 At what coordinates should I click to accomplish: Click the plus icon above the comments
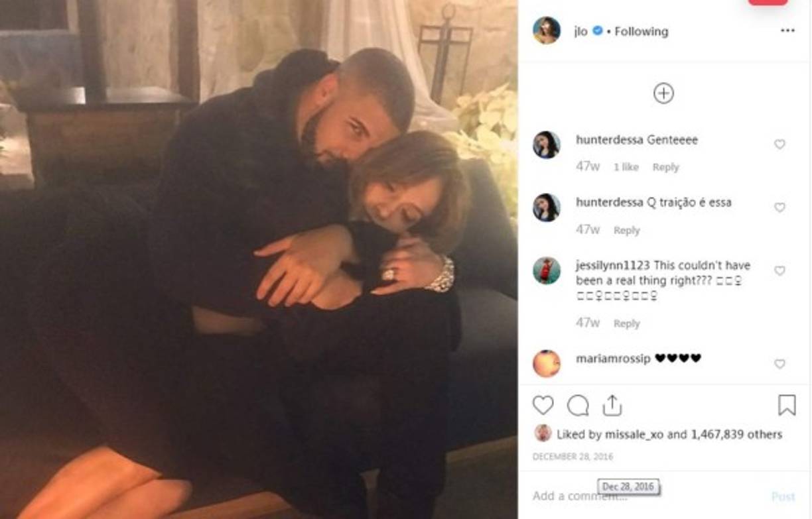(x=663, y=93)
